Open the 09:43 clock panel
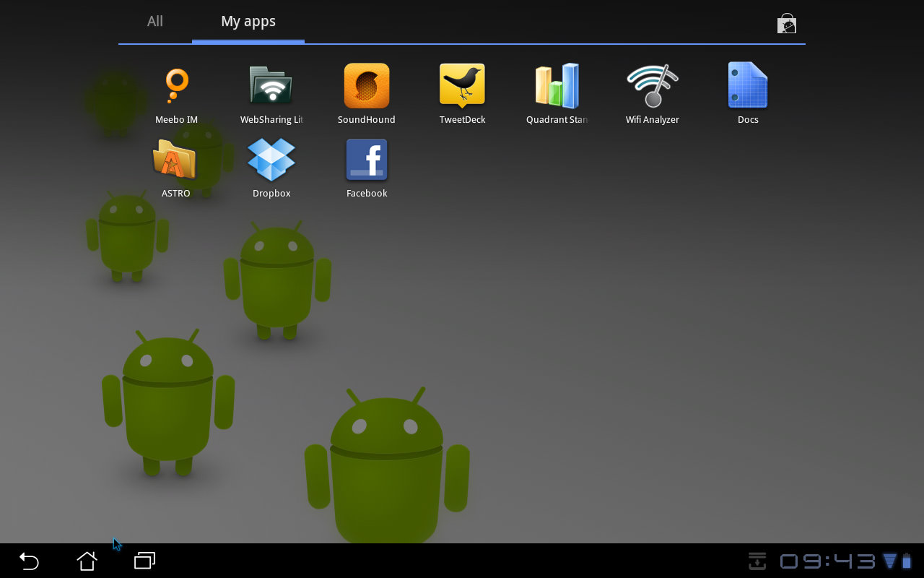The image size is (924, 578). [x=827, y=561]
